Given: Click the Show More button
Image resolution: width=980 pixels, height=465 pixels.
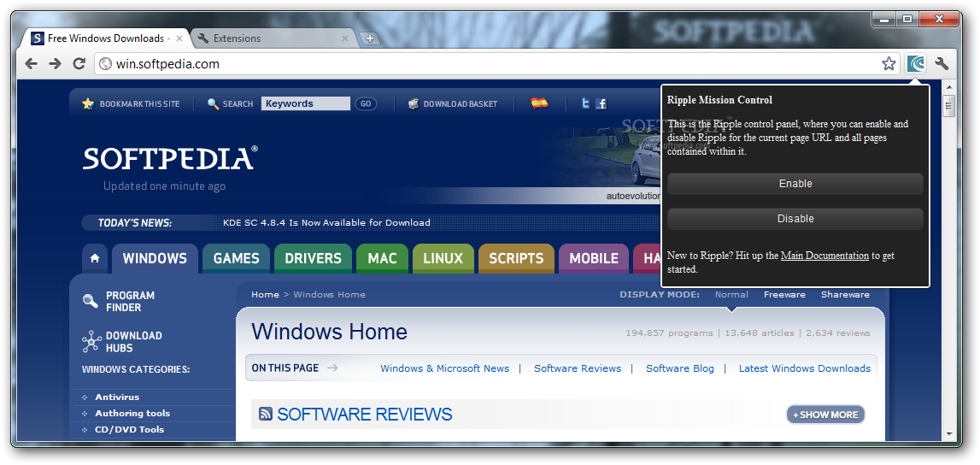Looking at the screenshot, I should [x=825, y=415].
